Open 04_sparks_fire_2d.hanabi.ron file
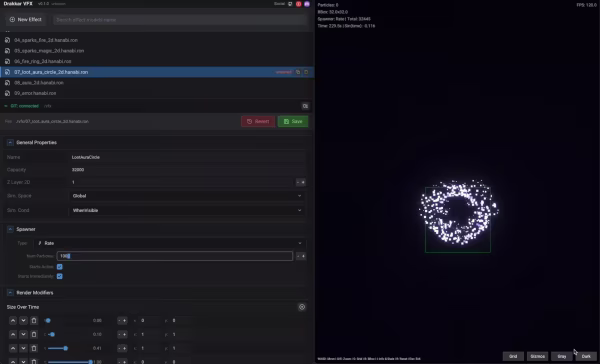This screenshot has height=364, width=600. point(46,40)
